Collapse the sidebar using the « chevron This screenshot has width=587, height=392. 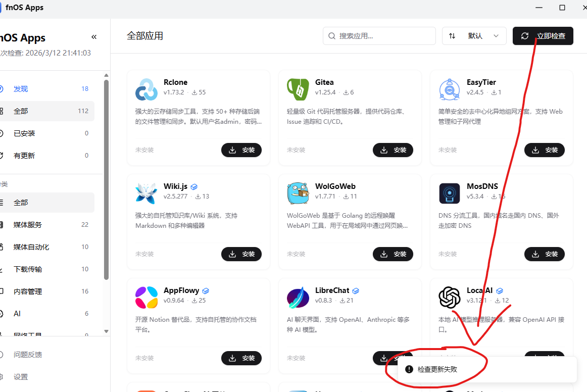[93, 36]
